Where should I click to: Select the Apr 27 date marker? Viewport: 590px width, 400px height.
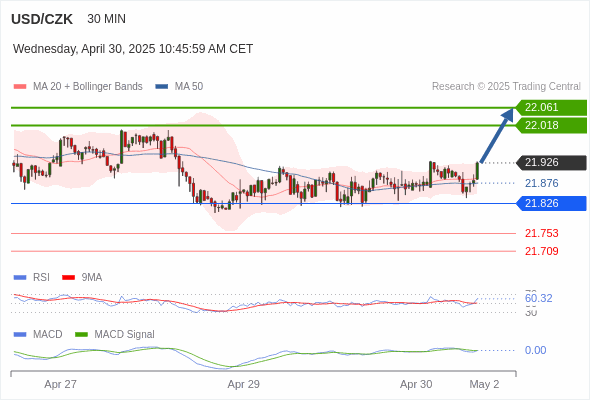[60, 384]
